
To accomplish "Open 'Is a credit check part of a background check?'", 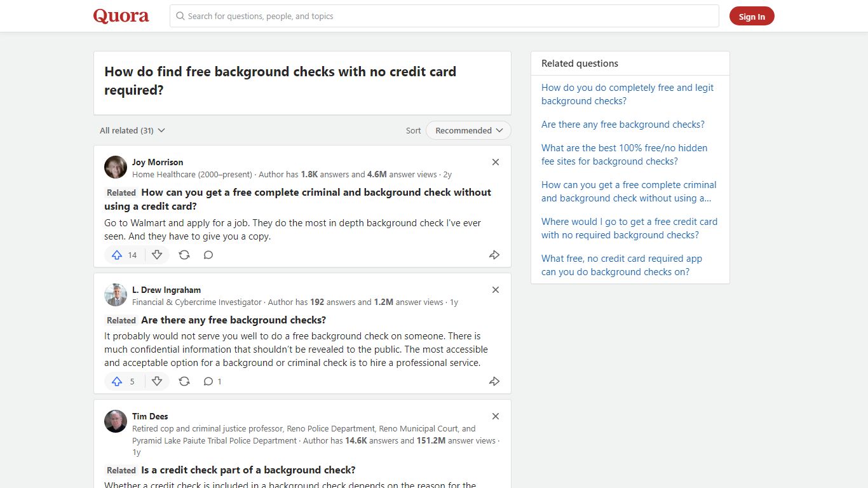I will tap(248, 470).
